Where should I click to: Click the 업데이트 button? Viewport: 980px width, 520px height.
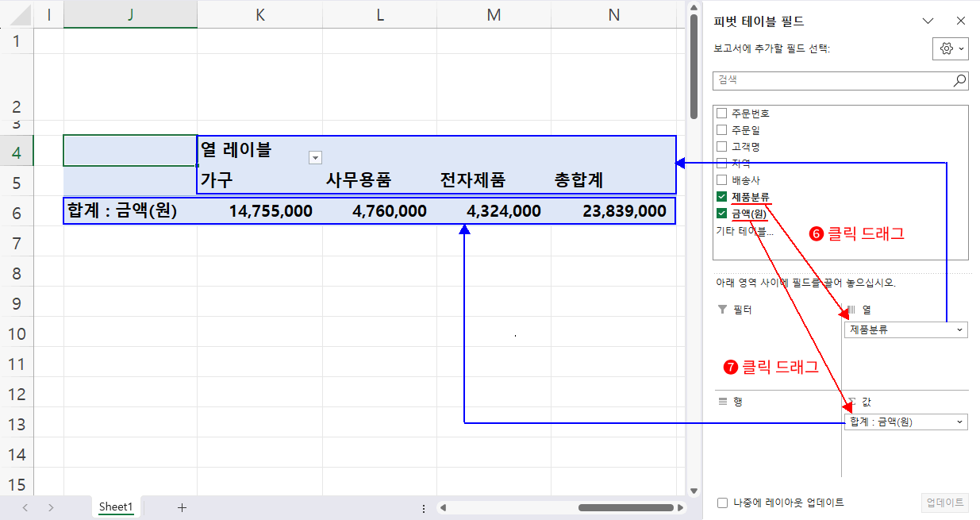[944, 503]
